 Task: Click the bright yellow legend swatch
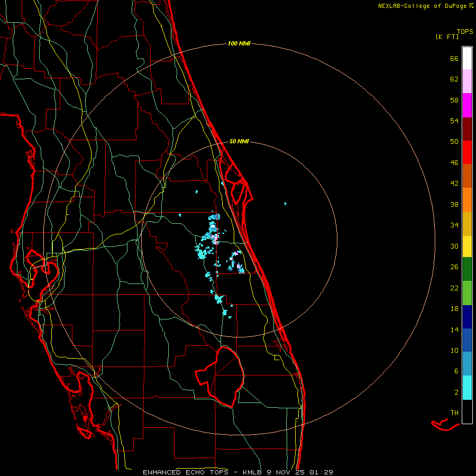[x=467, y=246]
